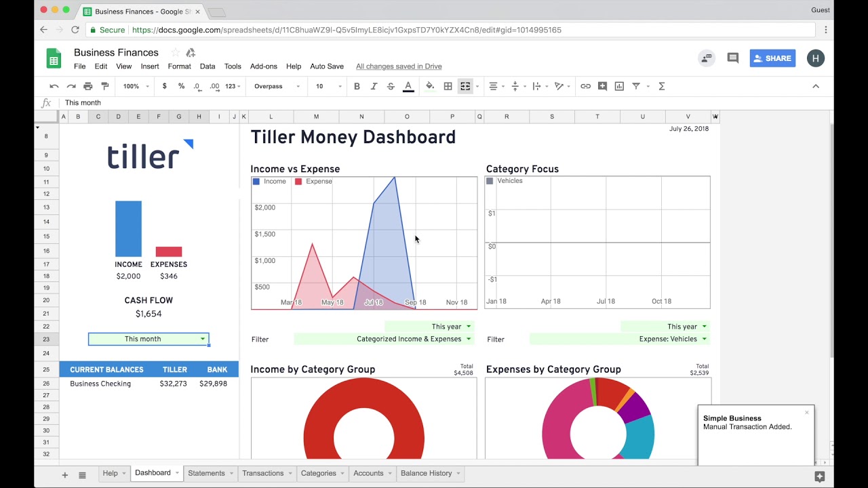
Task: Open the text color picker
Action: click(408, 86)
